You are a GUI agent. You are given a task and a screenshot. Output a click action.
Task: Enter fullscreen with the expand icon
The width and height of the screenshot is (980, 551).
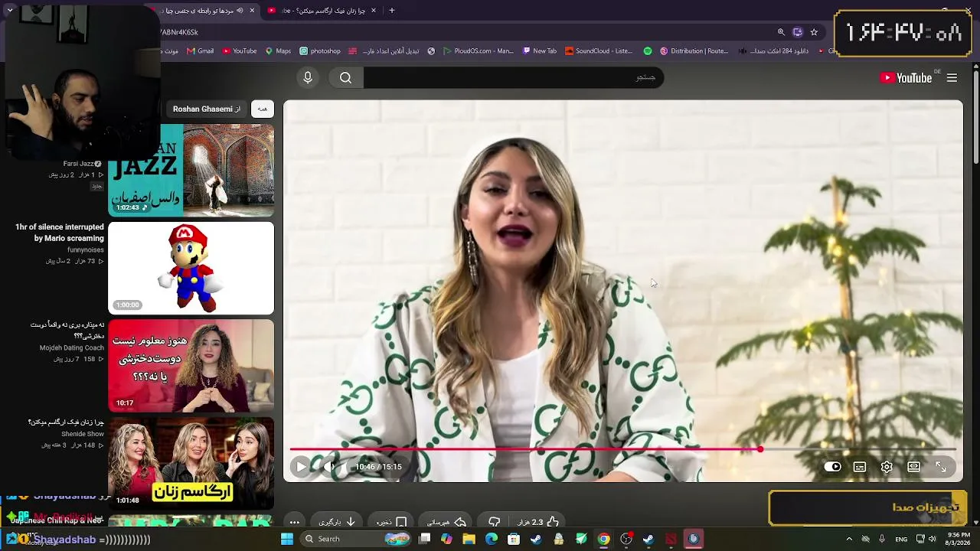tap(941, 467)
